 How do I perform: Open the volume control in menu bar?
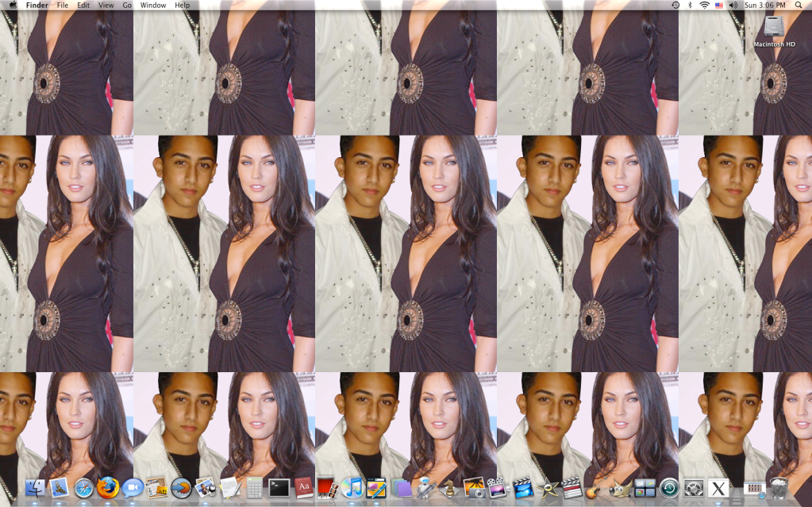[x=733, y=6]
